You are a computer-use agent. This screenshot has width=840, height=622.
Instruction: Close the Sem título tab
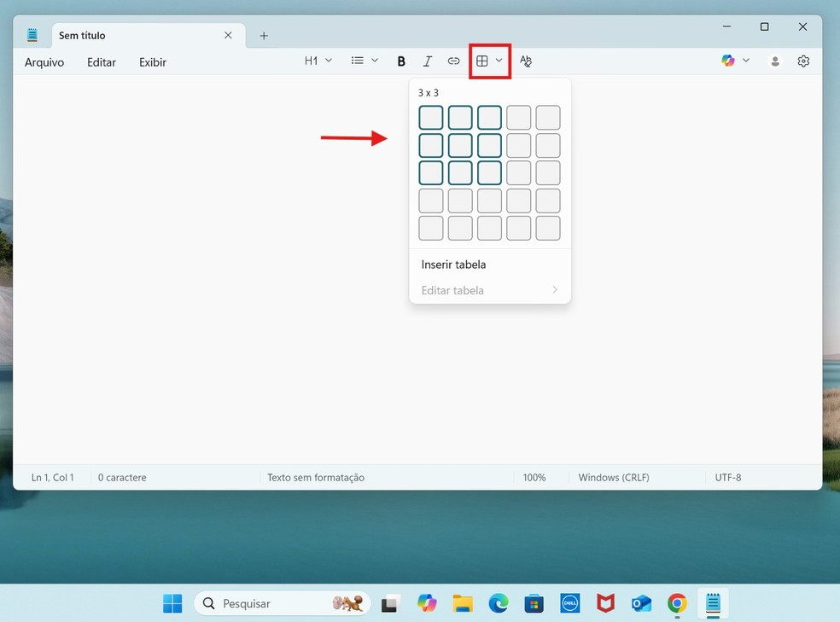pyautogui.click(x=228, y=35)
